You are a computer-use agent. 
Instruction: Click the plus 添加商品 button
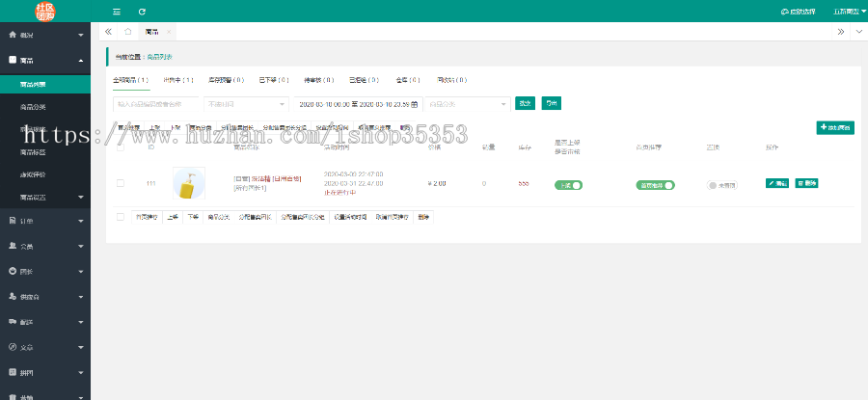[835, 128]
